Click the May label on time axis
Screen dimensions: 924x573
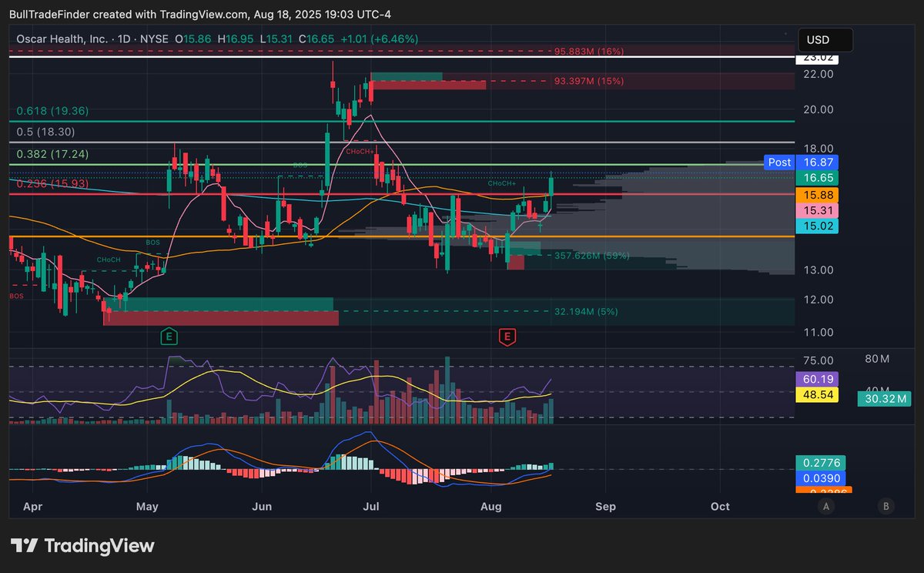(x=146, y=507)
